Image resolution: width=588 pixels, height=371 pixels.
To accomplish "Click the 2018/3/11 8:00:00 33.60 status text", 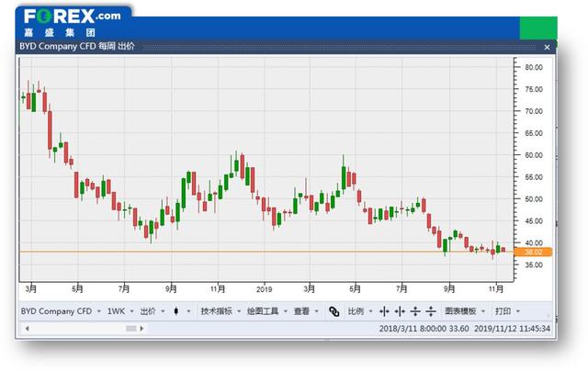I will tap(424, 329).
